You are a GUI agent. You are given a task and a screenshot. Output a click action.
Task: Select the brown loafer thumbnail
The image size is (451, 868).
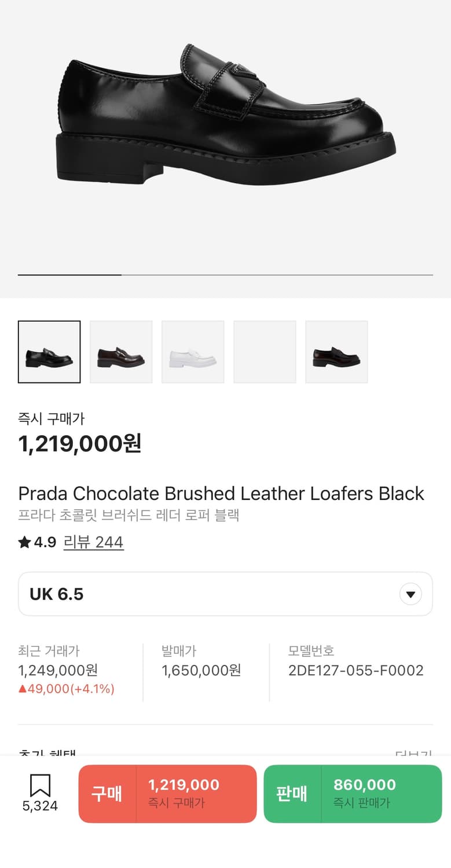pos(121,352)
